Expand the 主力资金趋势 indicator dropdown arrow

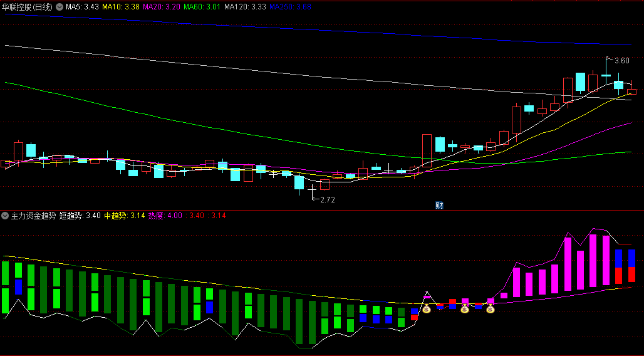[x=5, y=216]
